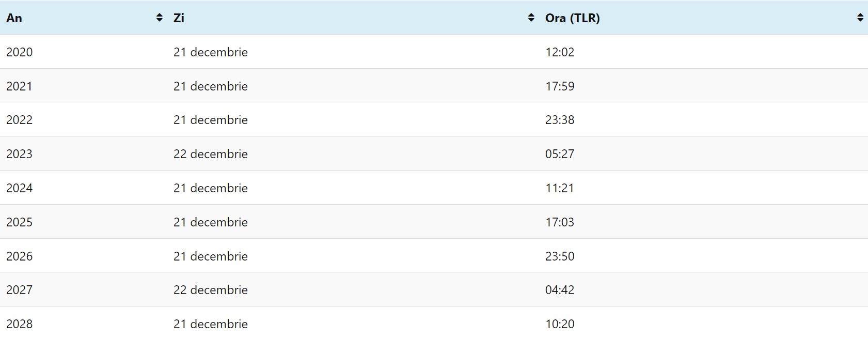Select the 2026 year cell
The width and height of the screenshot is (868, 337).
[20, 256]
